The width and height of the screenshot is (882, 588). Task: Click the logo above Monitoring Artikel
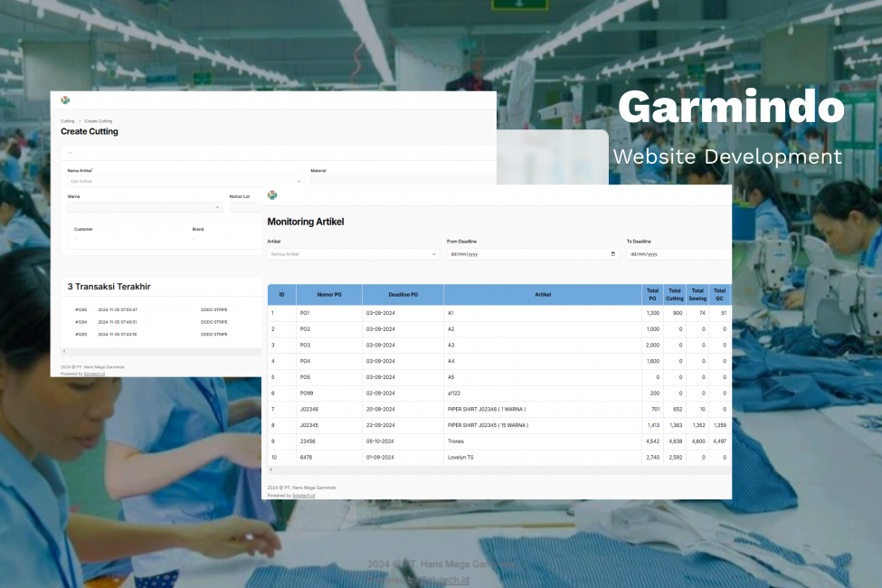[272, 194]
